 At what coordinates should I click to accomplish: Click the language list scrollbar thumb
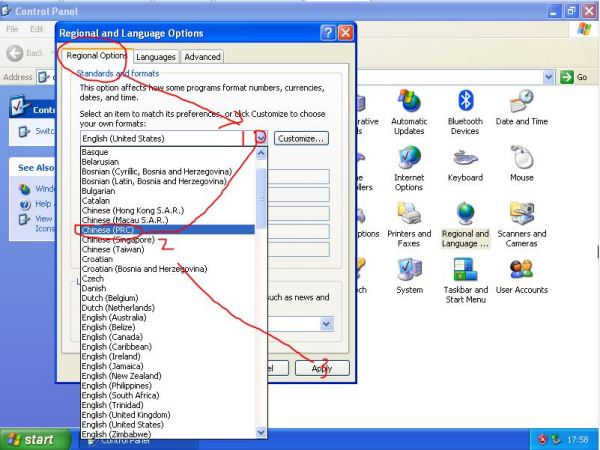click(x=261, y=198)
